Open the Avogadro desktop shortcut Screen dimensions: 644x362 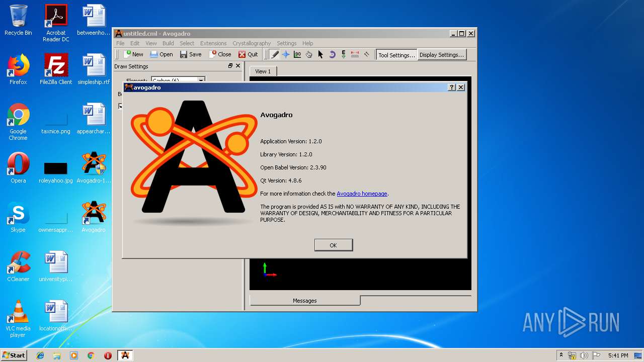[x=94, y=217]
